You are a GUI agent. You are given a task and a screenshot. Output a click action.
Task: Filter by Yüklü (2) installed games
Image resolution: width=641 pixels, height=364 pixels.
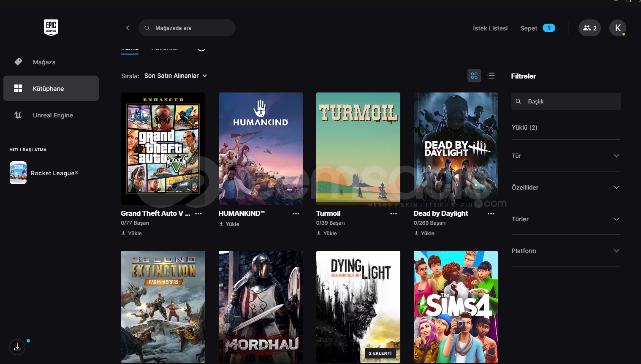click(524, 128)
